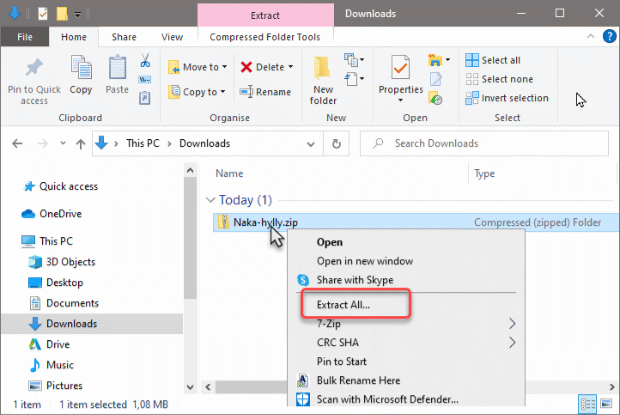Click the Copy icon in ribbon
The image size is (620, 415).
(81, 67)
